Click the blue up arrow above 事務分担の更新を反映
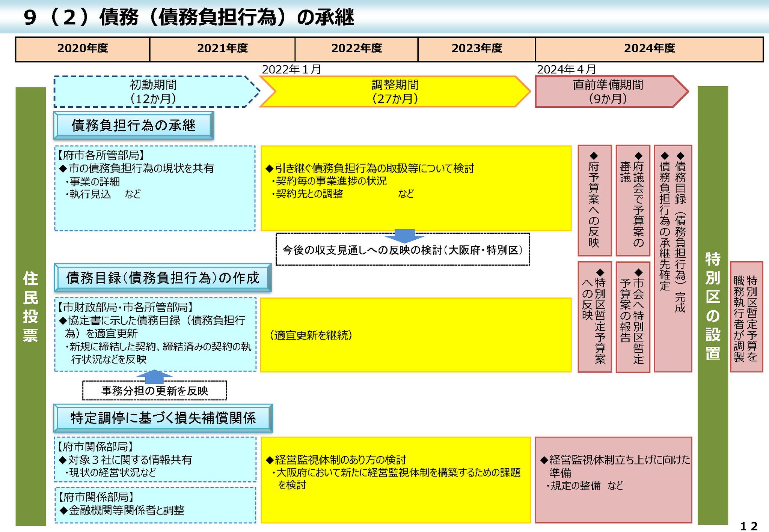The width and height of the screenshot is (769, 532). [154, 376]
